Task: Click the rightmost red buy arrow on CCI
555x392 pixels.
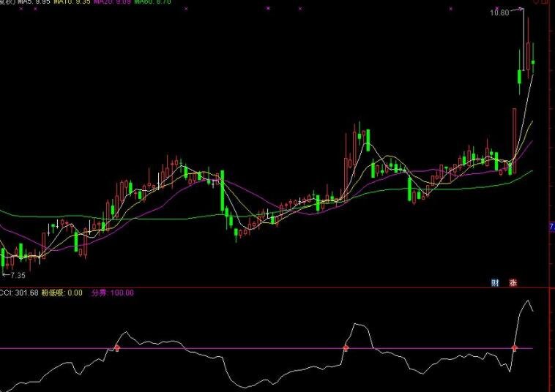Action: click(514, 348)
